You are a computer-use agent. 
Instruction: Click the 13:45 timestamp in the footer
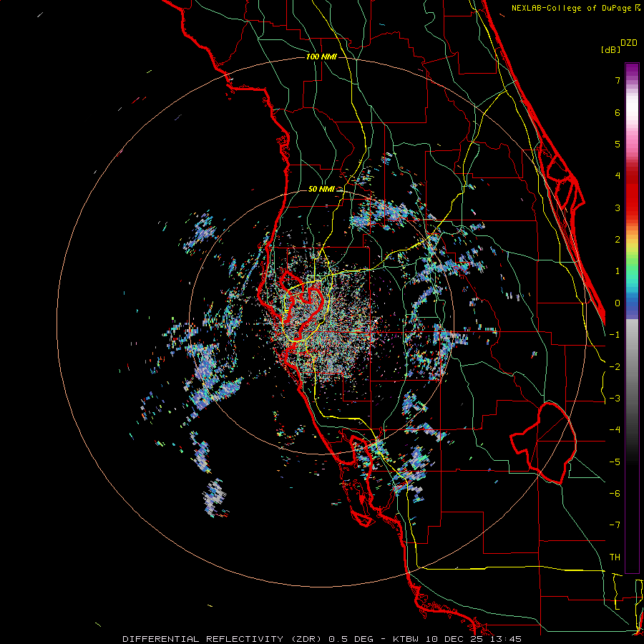tap(507, 639)
